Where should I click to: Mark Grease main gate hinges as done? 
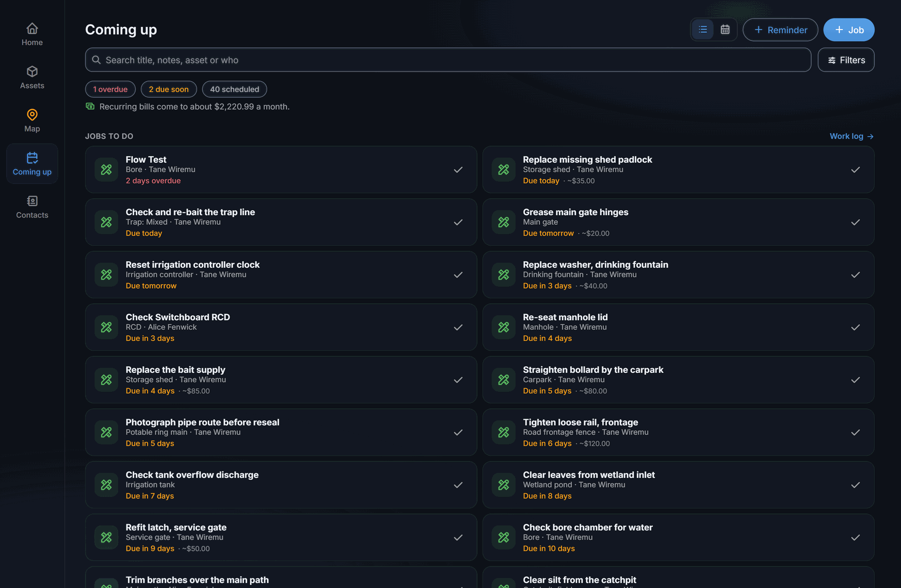(855, 222)
